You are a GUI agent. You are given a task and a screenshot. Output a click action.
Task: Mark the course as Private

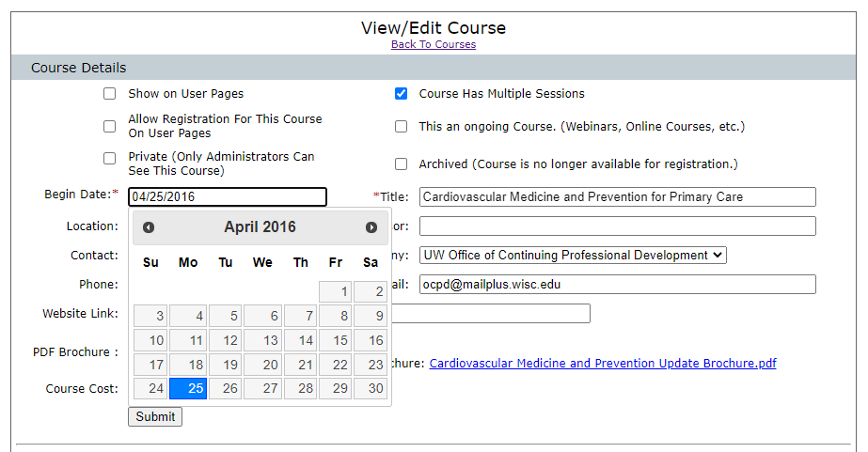click(110, 158)
